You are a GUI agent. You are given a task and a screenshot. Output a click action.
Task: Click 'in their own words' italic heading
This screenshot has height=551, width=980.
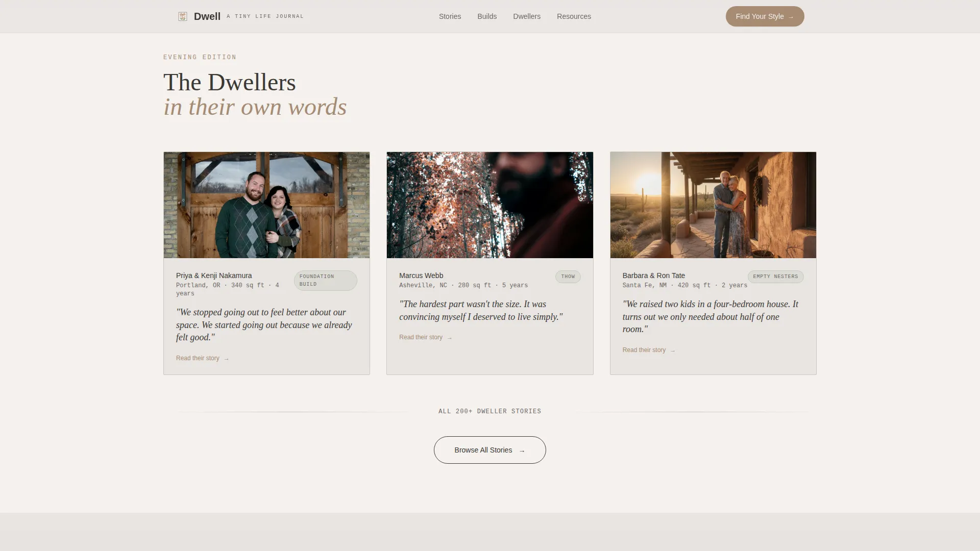255,107
